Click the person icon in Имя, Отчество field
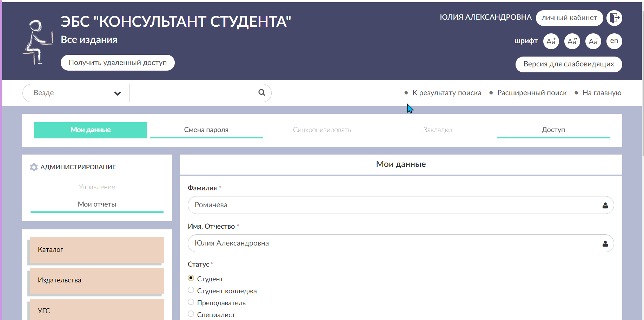 coord(605,243)
